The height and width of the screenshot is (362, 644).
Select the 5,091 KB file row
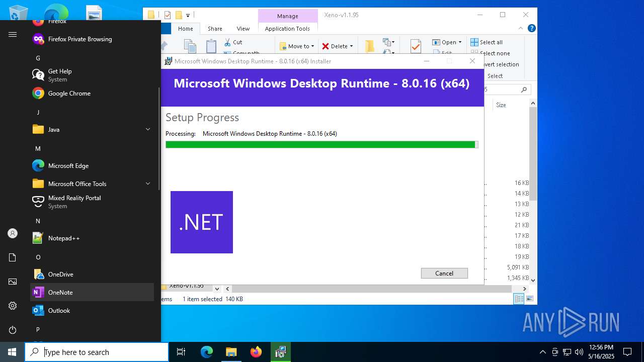[x=507, y=267]
